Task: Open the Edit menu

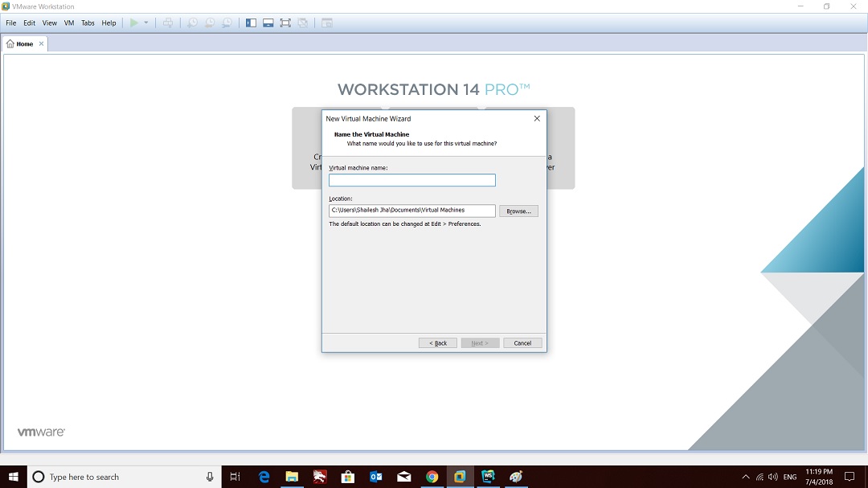Action: (30, 23)
